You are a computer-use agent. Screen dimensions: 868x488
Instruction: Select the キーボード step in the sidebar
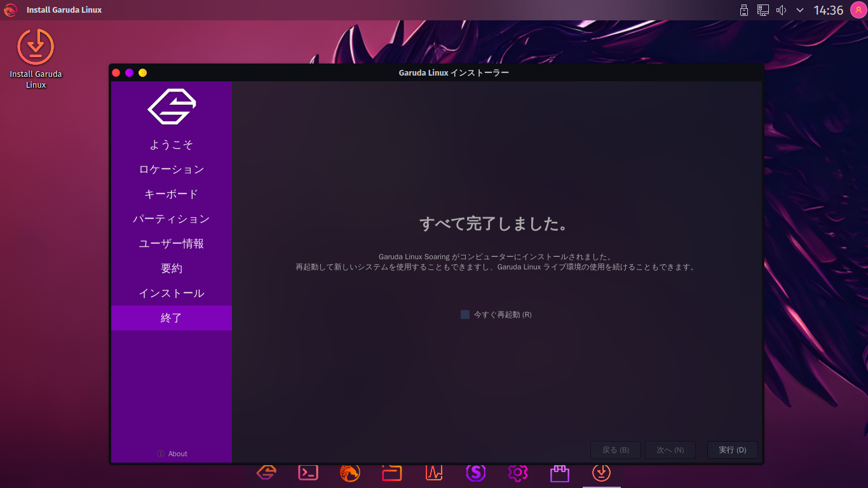pos(172,194)
